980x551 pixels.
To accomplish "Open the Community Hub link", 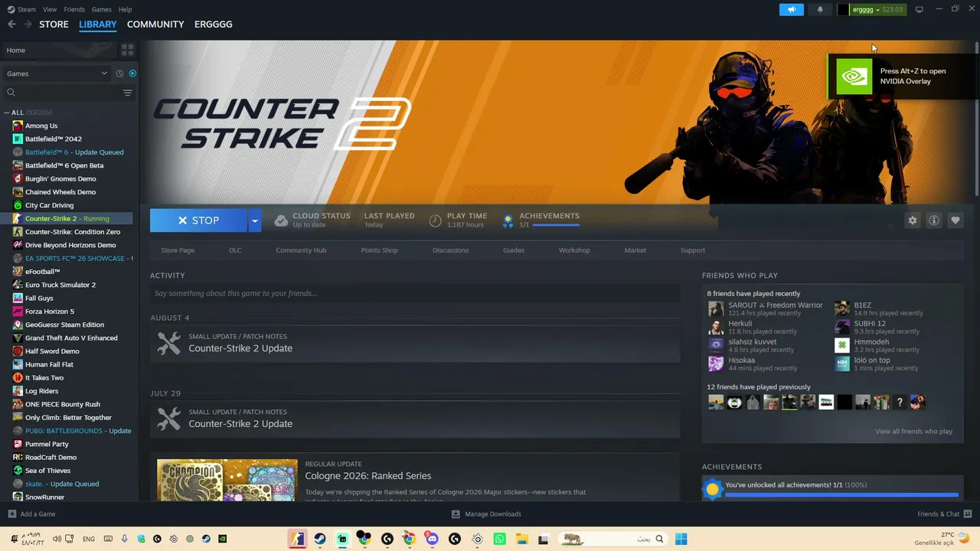I will point(301,250).
